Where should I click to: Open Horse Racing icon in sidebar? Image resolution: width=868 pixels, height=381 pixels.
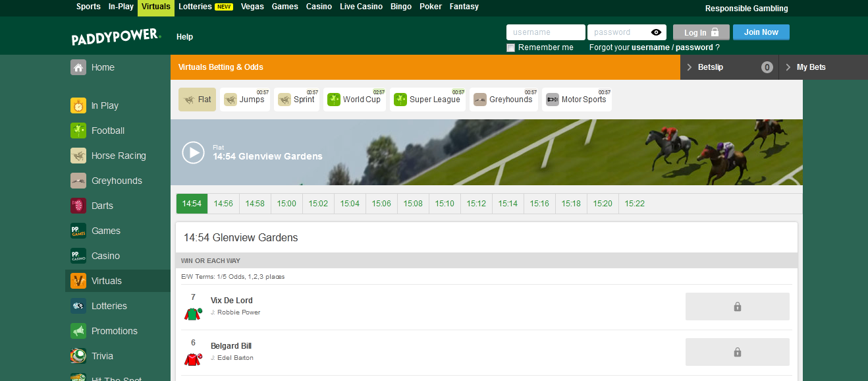[78, 156]
